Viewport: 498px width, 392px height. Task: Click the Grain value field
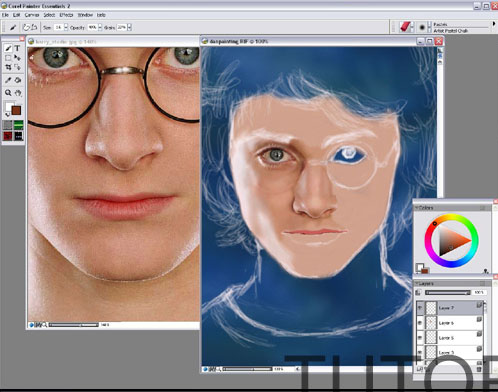coord(122,27)
